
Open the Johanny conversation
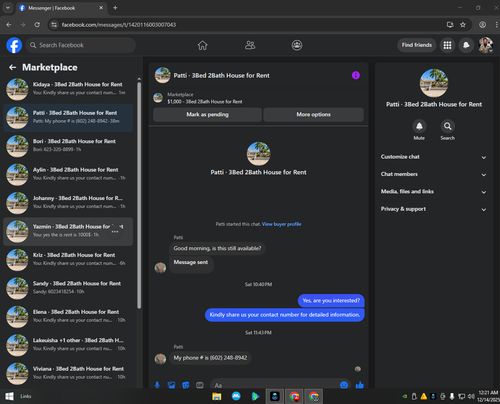[68, 203]
